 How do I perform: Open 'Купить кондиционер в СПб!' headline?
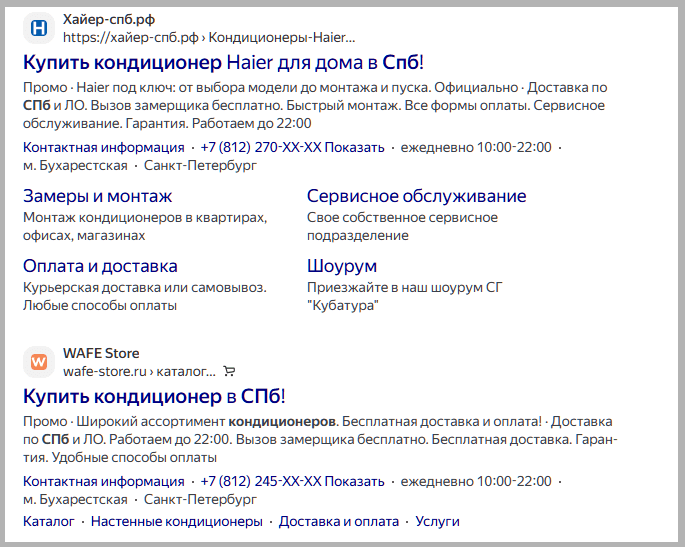[154, 396]
